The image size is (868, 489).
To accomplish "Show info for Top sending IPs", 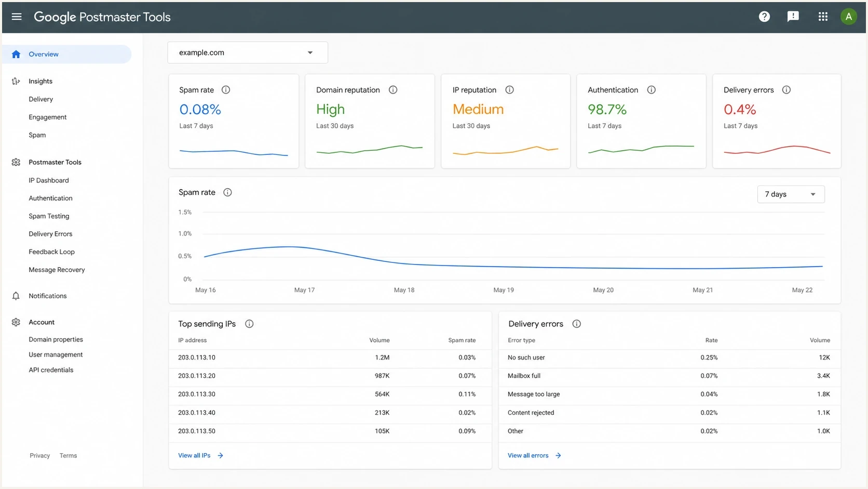I will (249, 324).
